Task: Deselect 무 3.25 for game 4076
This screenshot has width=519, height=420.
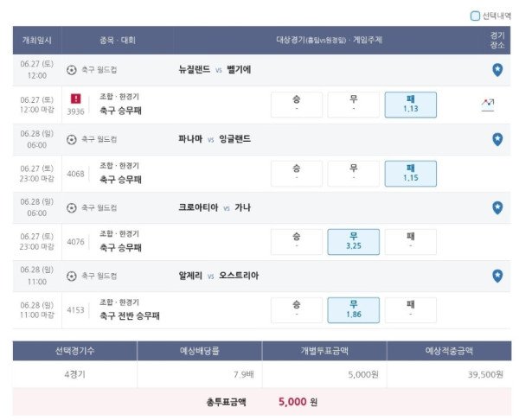Action: [x=354, y=242]
